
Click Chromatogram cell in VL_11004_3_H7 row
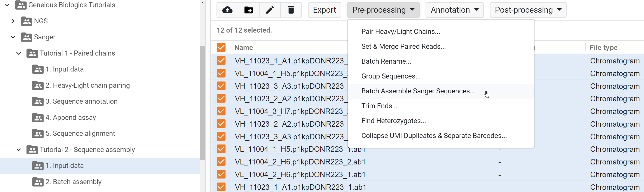(615, 112)
